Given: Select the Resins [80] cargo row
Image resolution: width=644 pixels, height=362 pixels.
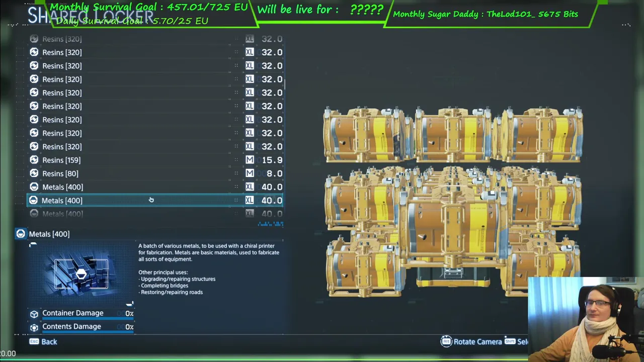Looking at the screenshot, I should (x=155, y=173).
